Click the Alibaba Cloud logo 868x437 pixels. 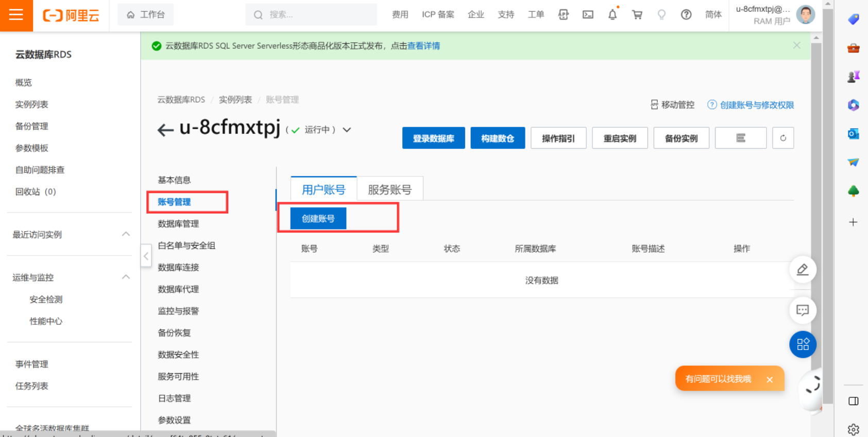tap(71, 15)
